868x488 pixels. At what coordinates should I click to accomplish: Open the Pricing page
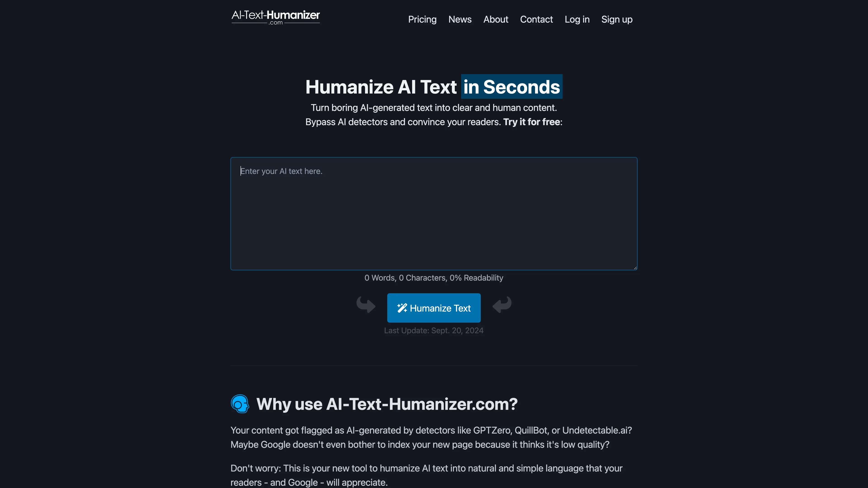422,19
